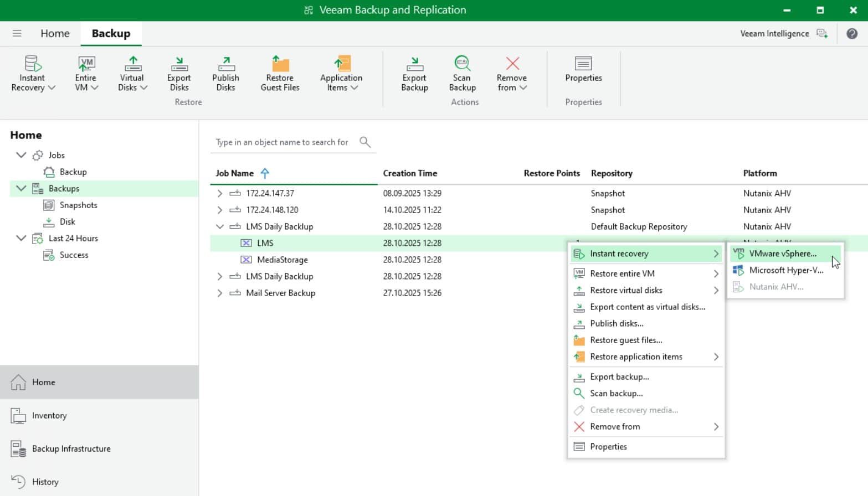The image size is (868, 496).
Task: Open Virtual Disks restore in the ribbon
Action: 132,73
